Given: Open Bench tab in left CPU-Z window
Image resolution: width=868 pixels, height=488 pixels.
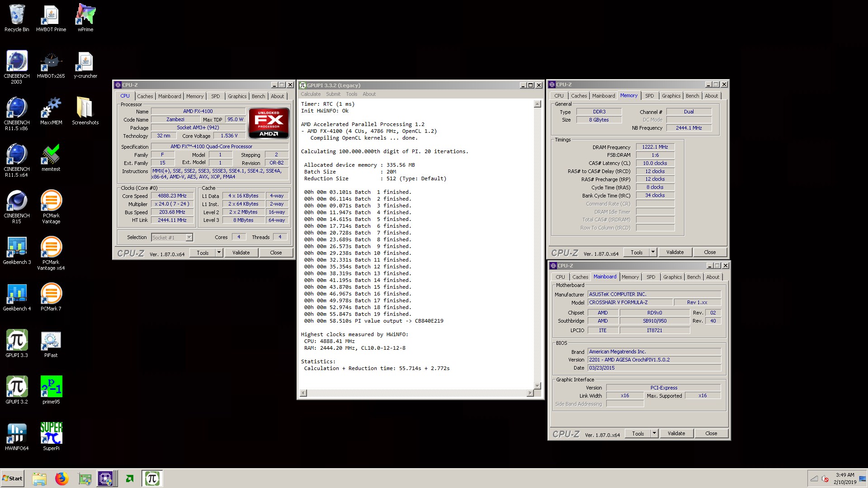Looking at the screenshot, I should point(258,96).
